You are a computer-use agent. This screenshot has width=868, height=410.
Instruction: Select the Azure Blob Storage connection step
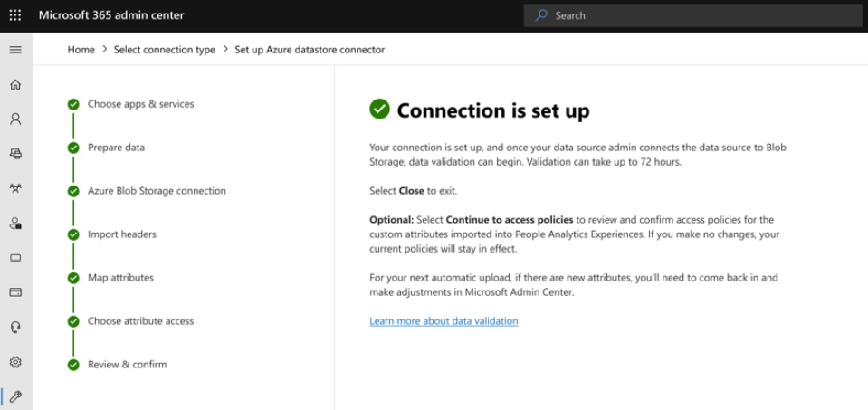(x=157, y=191)
